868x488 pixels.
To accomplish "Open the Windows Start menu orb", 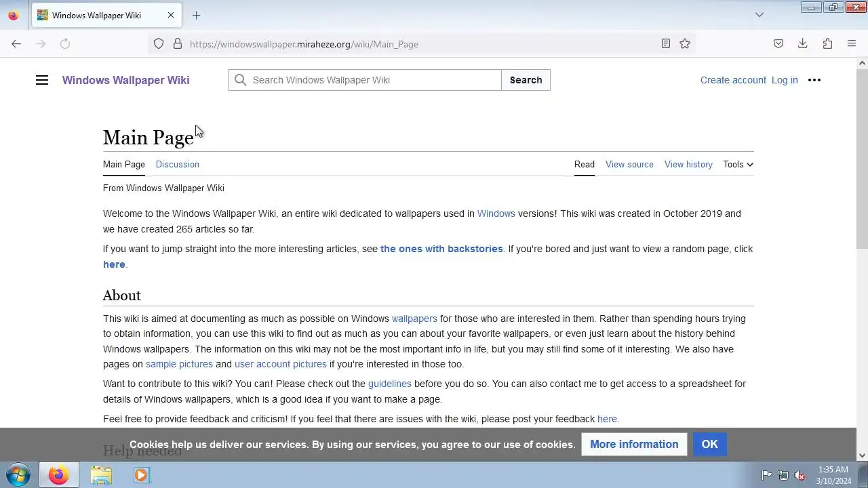I will 18,474.
